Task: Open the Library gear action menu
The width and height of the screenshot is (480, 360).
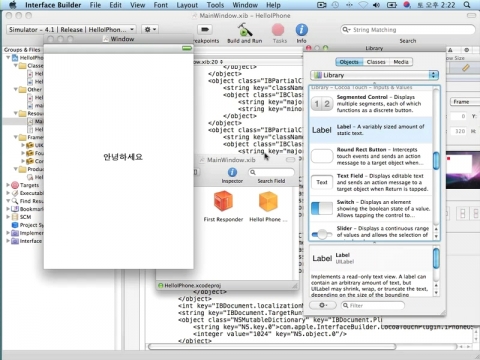Action: point(323,305)
